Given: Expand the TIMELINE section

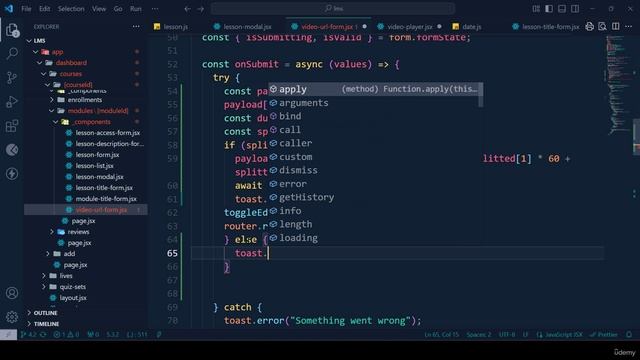Looking at the screenshot, I should tap(29, 324).
